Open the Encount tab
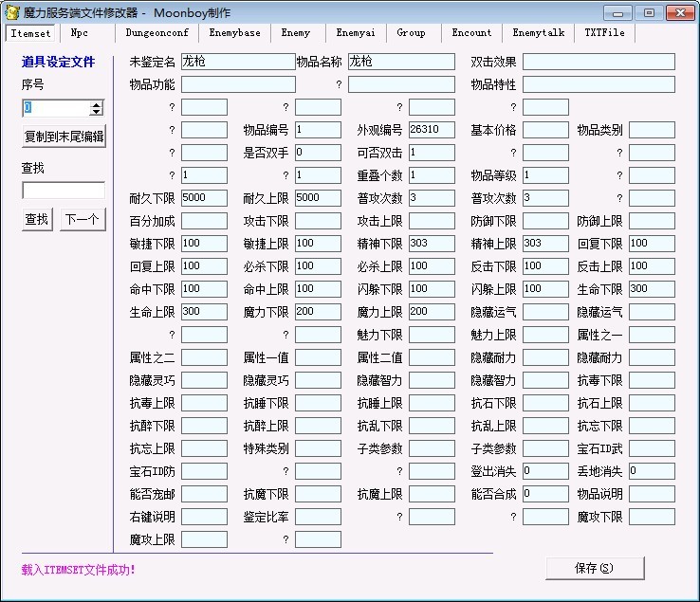This screenshot has width=700, height=602. pos(471,33)
